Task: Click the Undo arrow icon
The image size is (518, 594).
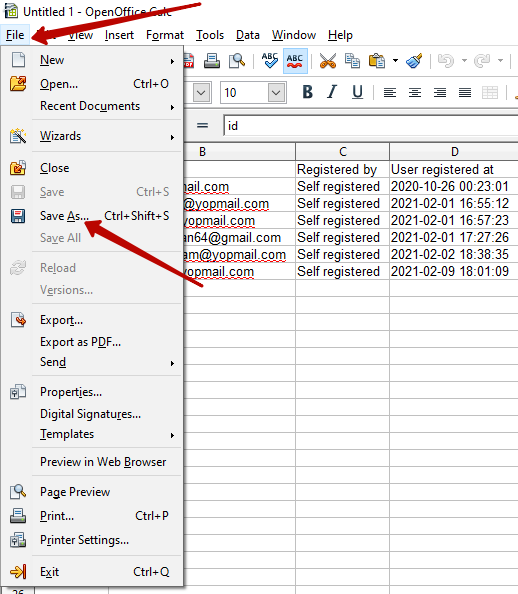Action: (x=446, y=61)
